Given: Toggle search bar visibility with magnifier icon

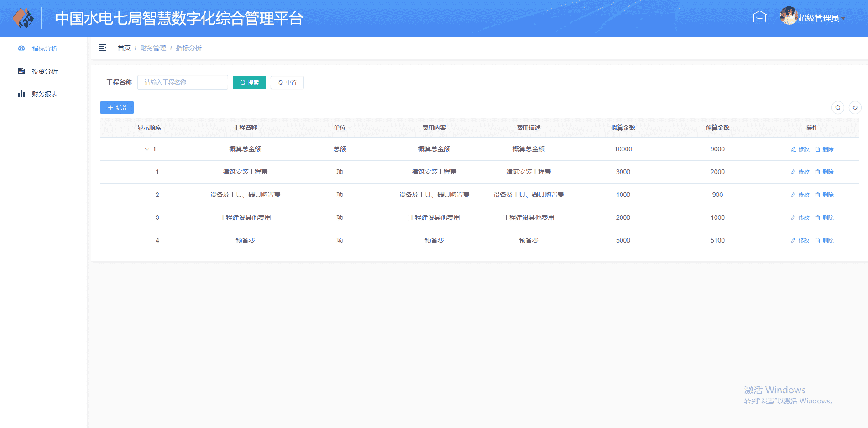Looking at the screenshot, I should pyautogui.click(x=837, y=108).
